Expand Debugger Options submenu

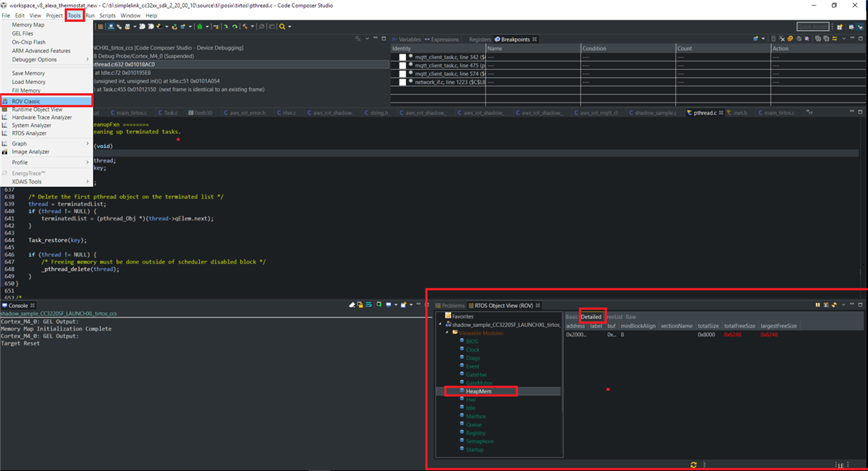(47, 59)
